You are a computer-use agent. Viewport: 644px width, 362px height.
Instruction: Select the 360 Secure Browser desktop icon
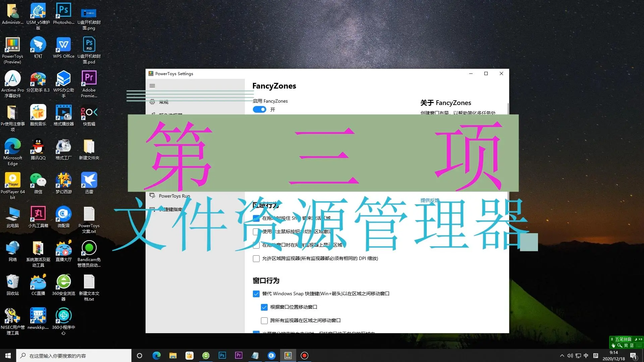pyautogui.click(x=64, y=288)
